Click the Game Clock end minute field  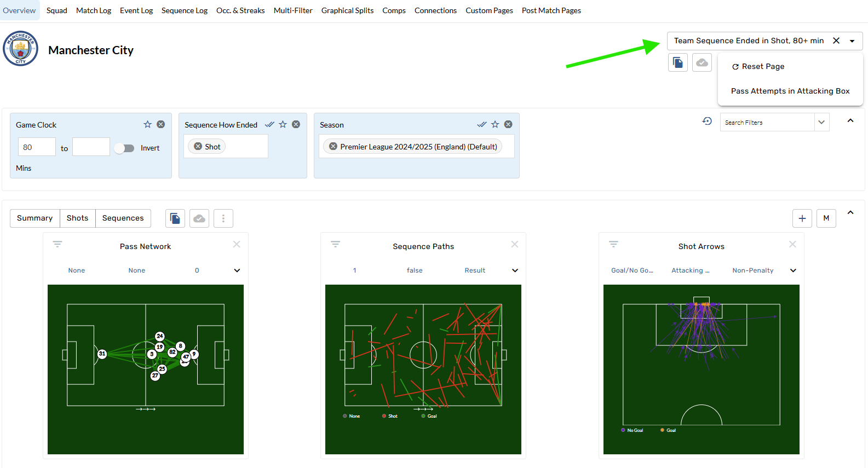point(91,147)
